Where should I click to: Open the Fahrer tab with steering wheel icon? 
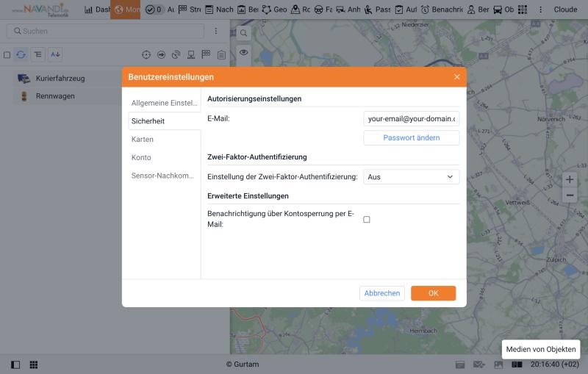[x=323, y=10]
